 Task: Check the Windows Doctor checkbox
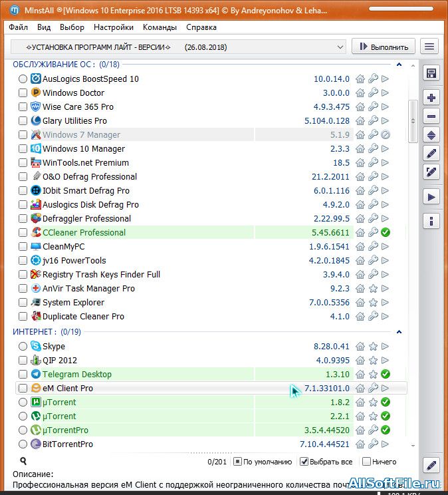[23, 93]
